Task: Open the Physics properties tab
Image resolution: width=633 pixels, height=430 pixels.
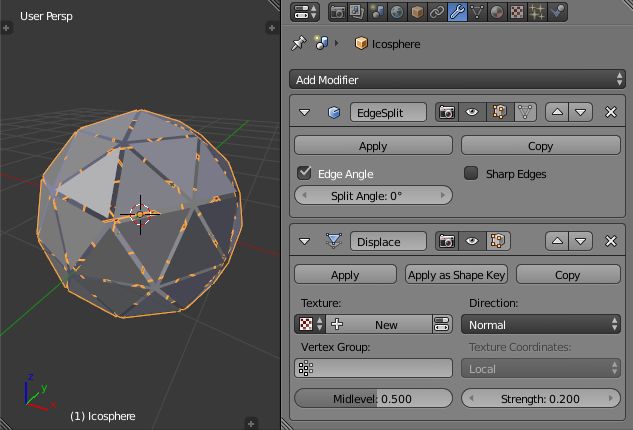Action: click(558, 12)
